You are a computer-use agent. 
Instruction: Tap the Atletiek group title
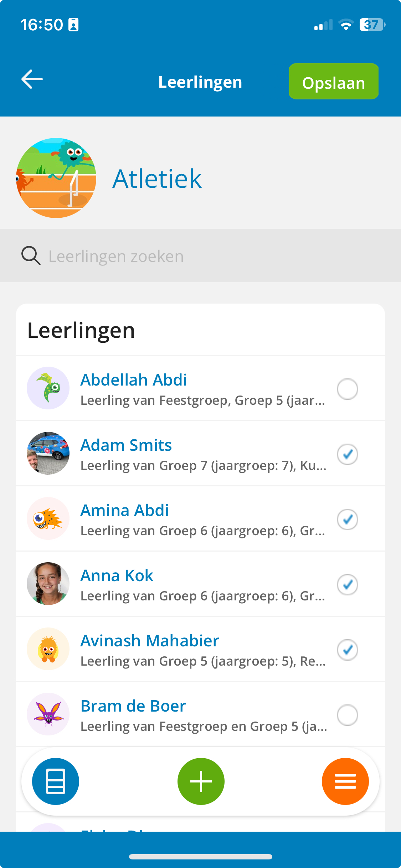pyautogui.click(x=157, y=179)
